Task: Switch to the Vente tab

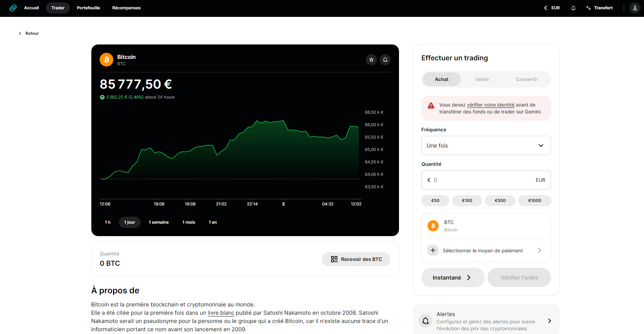Action: click(482, 79)
